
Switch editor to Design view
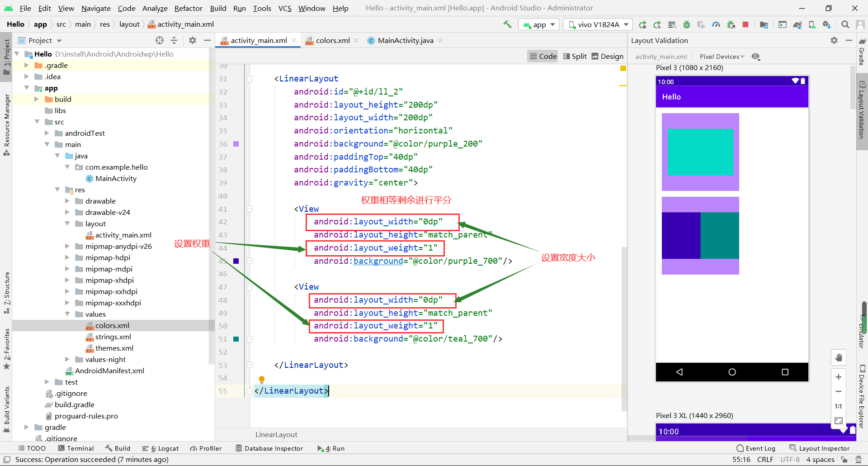607,56
